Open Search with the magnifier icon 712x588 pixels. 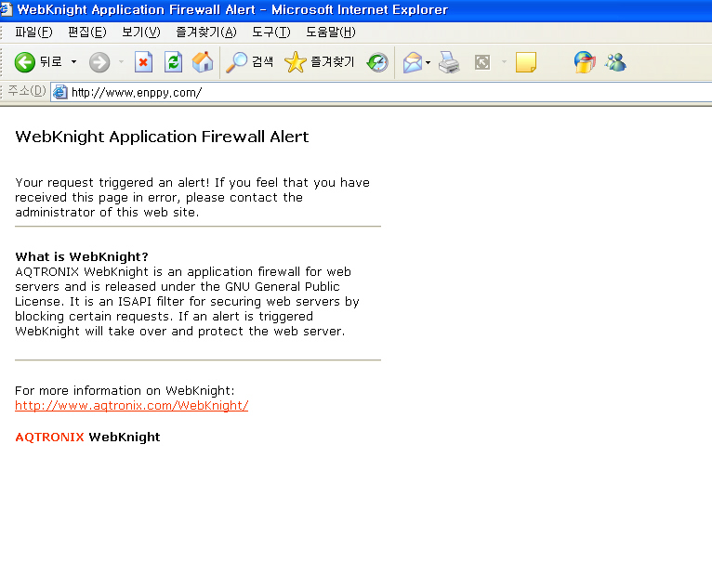250,62
